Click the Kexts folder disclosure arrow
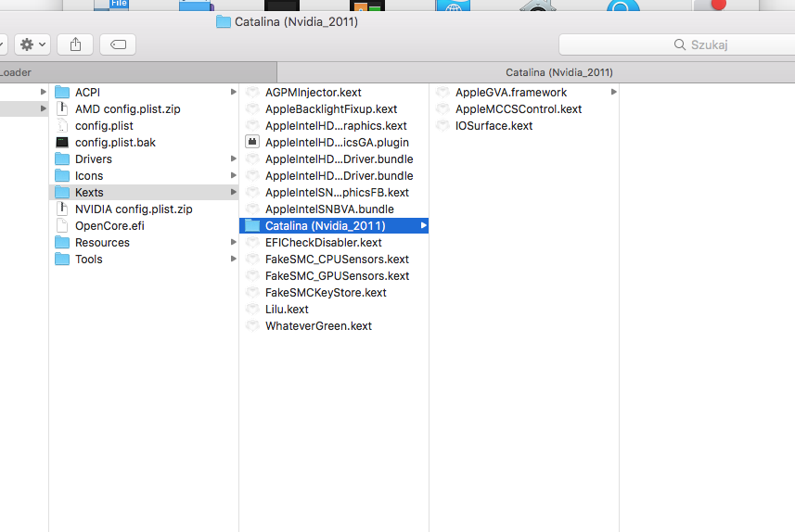Screen dimensions: 795x532 (x=233, y=193)
